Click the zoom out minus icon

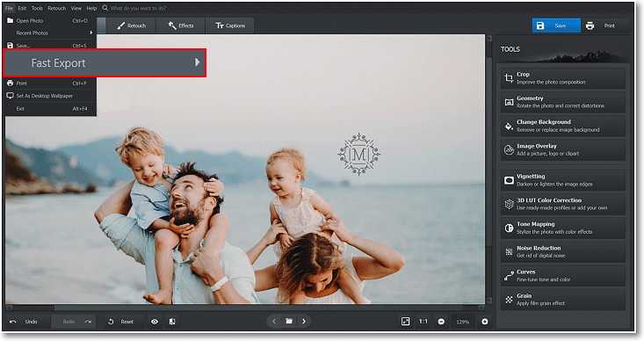tap(441, 322)
